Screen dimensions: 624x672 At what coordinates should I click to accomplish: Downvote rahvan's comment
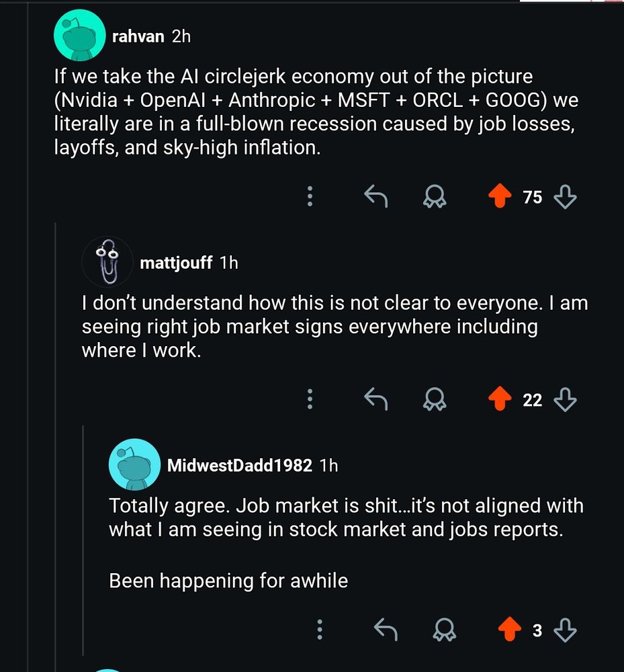pos(566,197)
